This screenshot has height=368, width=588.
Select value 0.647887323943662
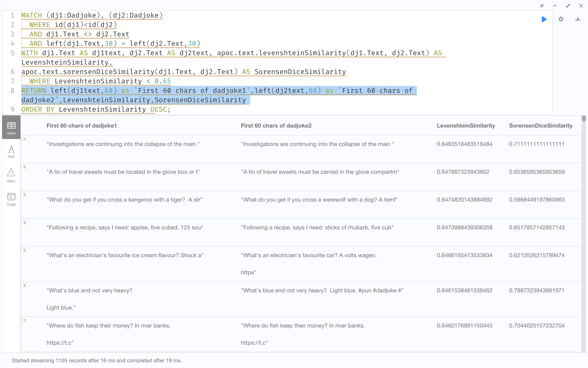(x=463, y=172)
